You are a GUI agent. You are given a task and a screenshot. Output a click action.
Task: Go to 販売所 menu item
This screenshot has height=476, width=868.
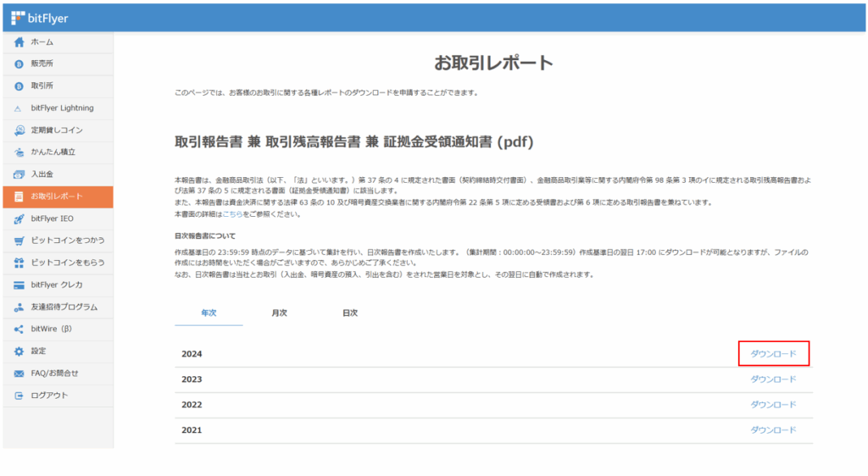(58, 64)
